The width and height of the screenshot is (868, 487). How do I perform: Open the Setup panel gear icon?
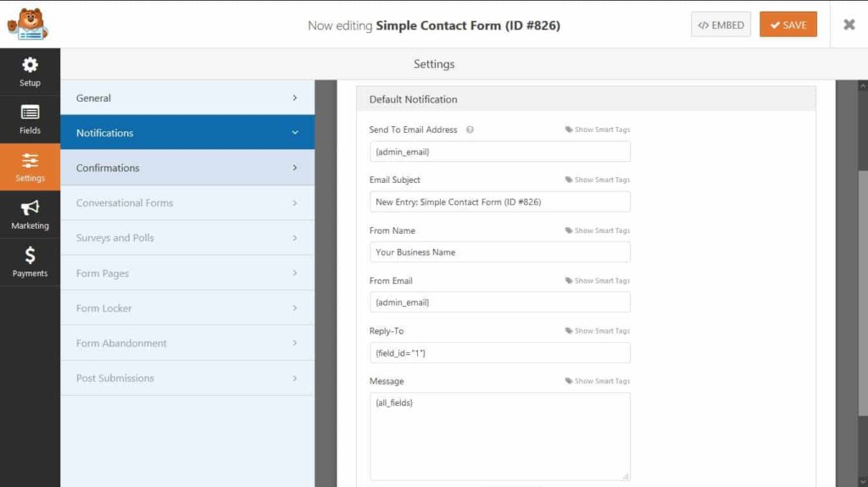tap(30, 64)
